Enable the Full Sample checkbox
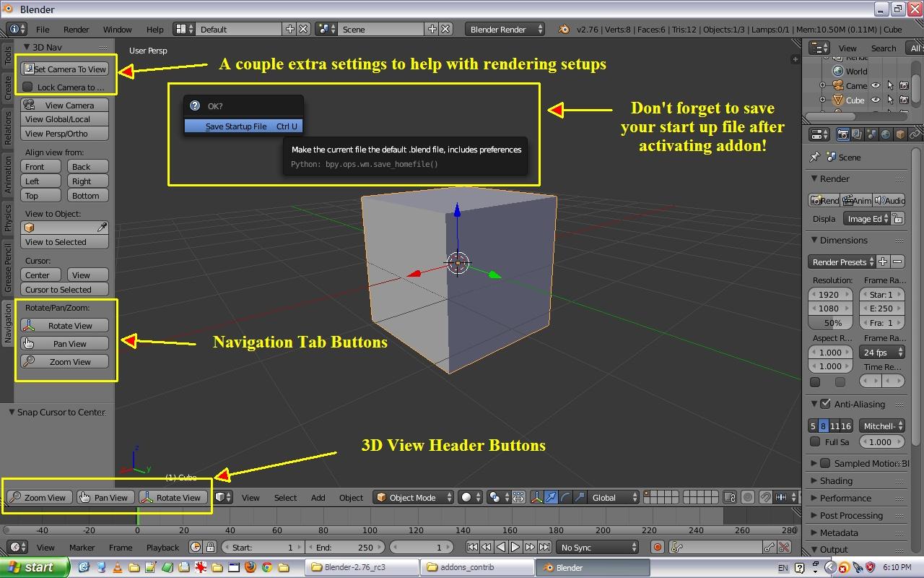924x578 pixels. tap(815, 441)
